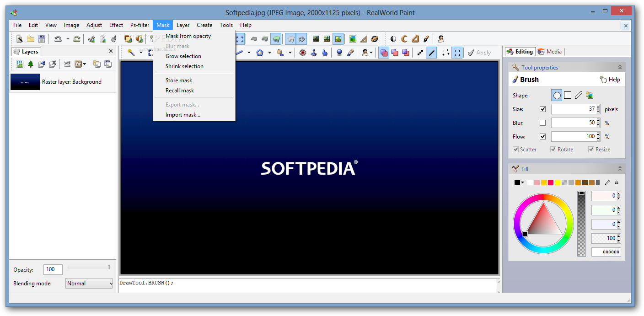Viewport: 644px width, 316px height.
Task: Choose Import mask... menu item
Action: [182, 115]
